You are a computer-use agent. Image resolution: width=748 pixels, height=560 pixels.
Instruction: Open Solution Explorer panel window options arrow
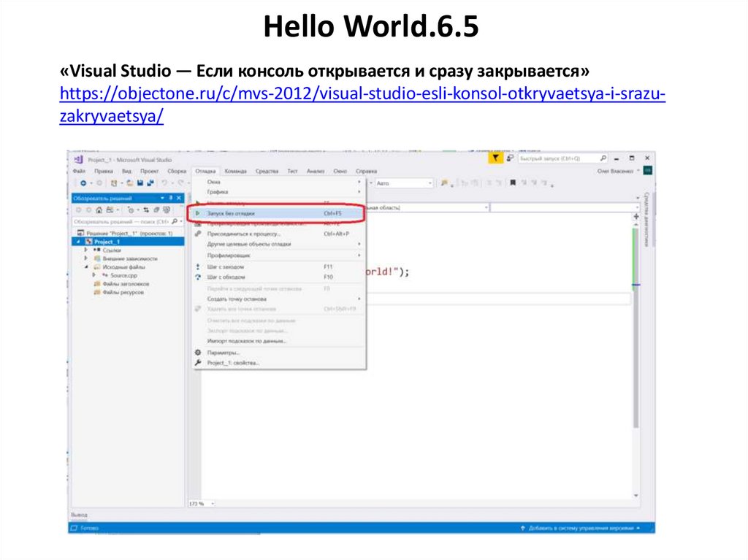click(x=162, y=198)
